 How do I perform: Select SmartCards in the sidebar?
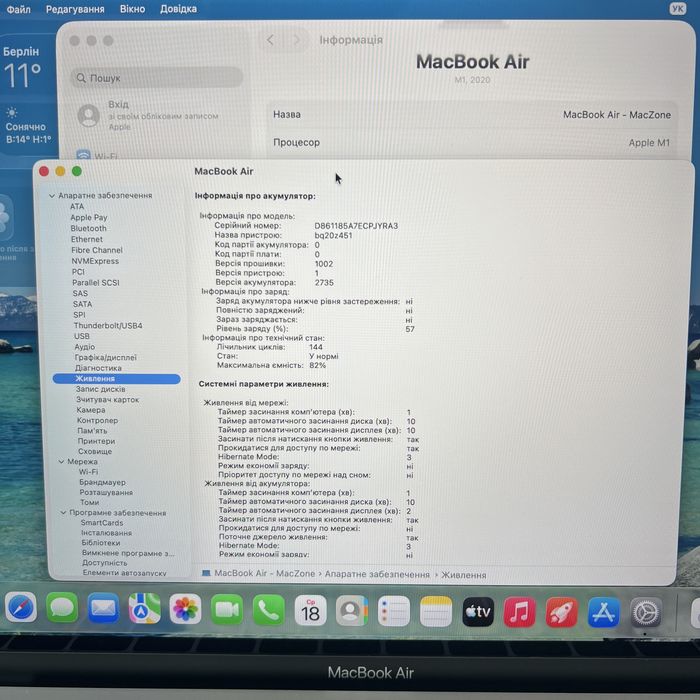pyautogui.click(x=102, y=523)
